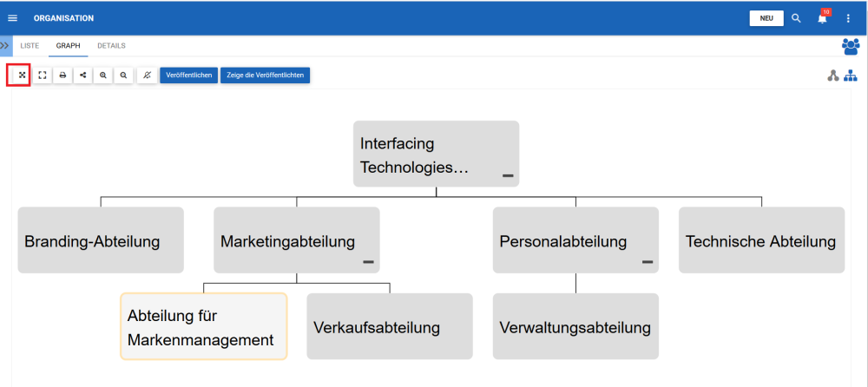This screenshot has height=387, width=868.
Task: Click the fit-to-screen arrows icon
Action: click(21, 75)
